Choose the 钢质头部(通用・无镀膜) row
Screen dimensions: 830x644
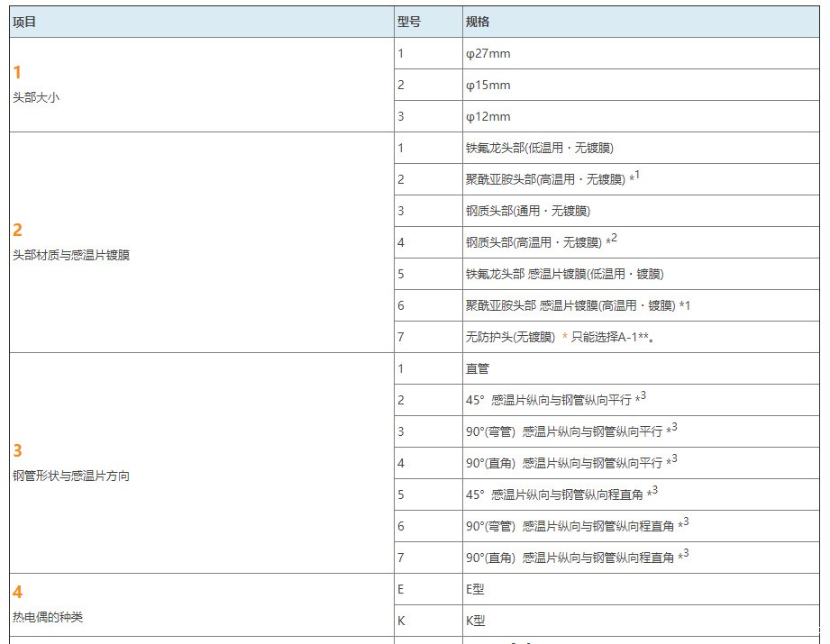pos(527,211)
